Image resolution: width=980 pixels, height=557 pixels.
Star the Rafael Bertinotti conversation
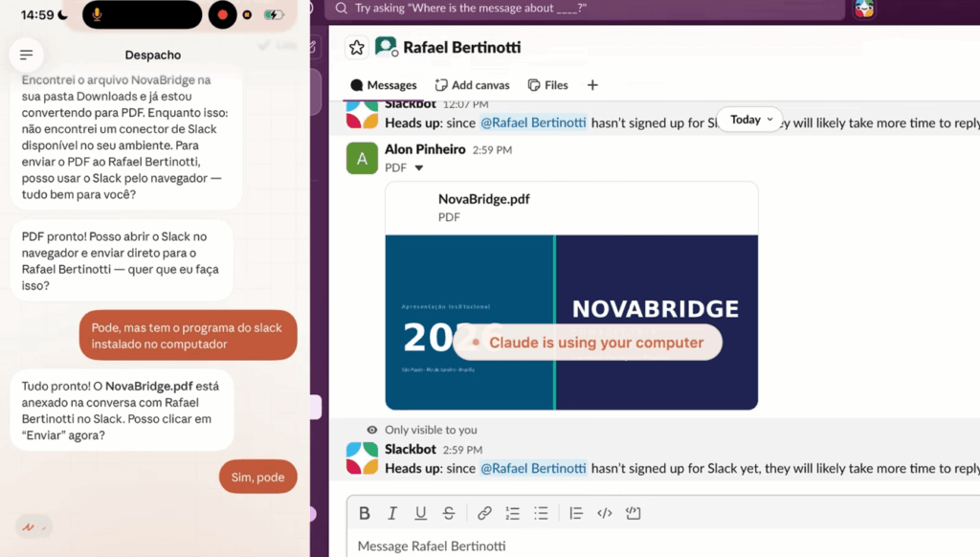pos(357,48)
